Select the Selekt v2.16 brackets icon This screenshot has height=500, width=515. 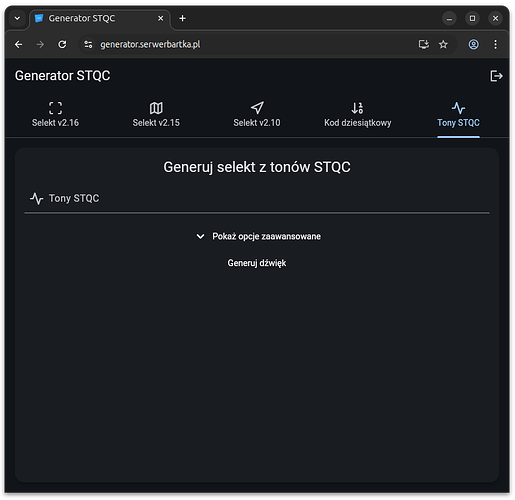pos(55,108)
